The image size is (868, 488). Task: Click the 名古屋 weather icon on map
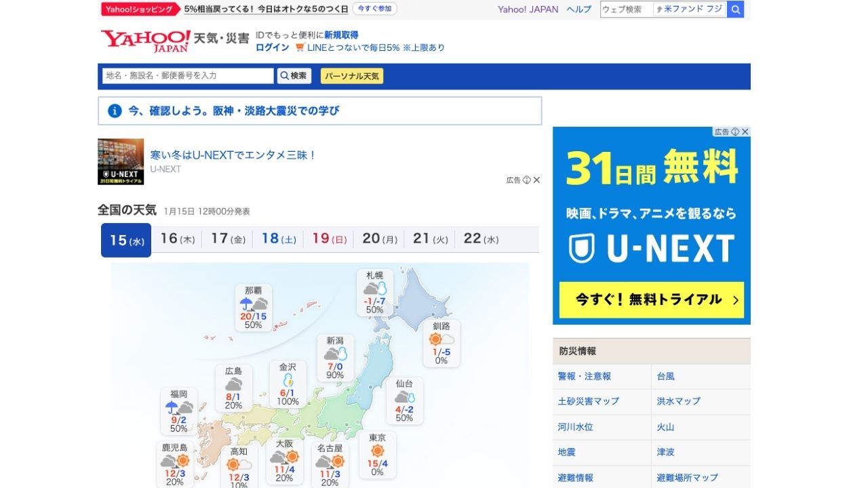[x=330, y=462]
